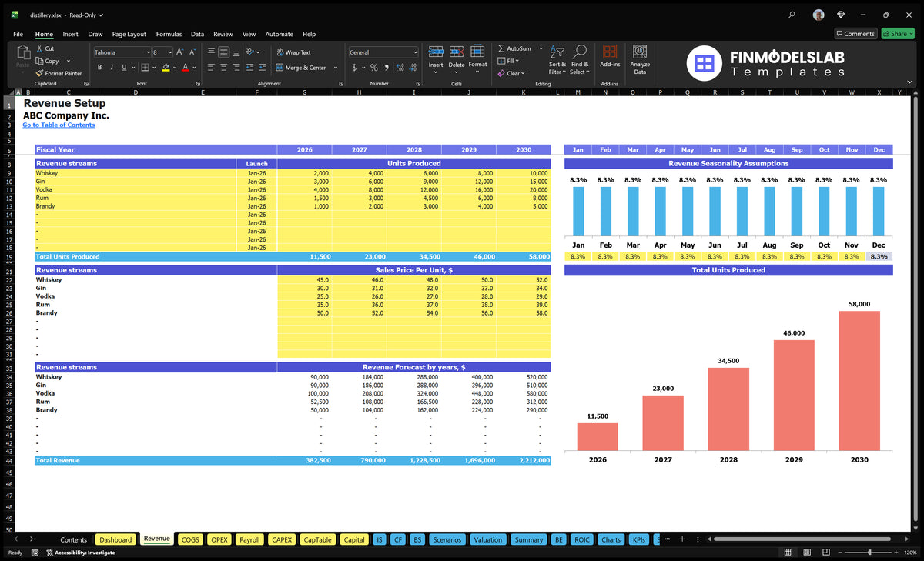Follow Go to Table of Contents link

click(x=59, y=125)
